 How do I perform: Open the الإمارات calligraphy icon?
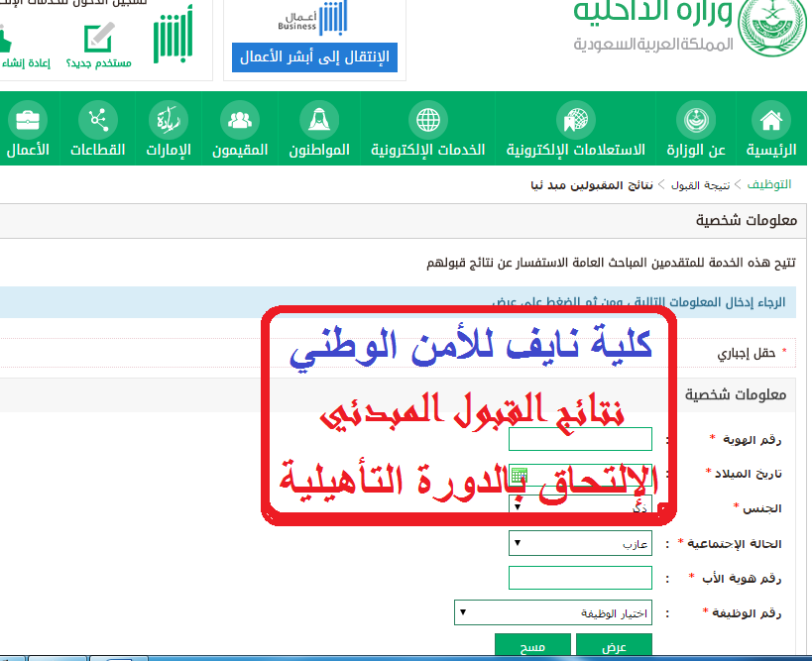point(169,120)
